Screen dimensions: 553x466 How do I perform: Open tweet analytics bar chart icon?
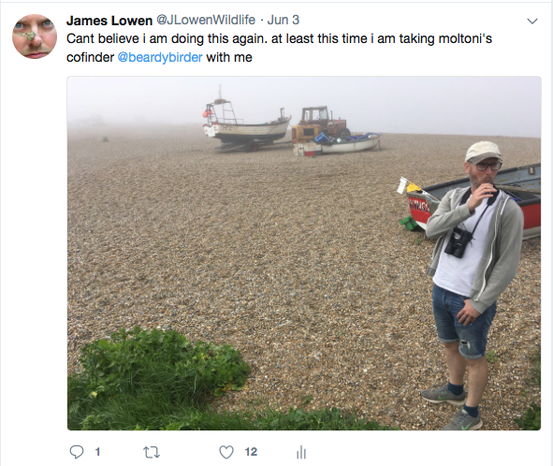point(301,452)
